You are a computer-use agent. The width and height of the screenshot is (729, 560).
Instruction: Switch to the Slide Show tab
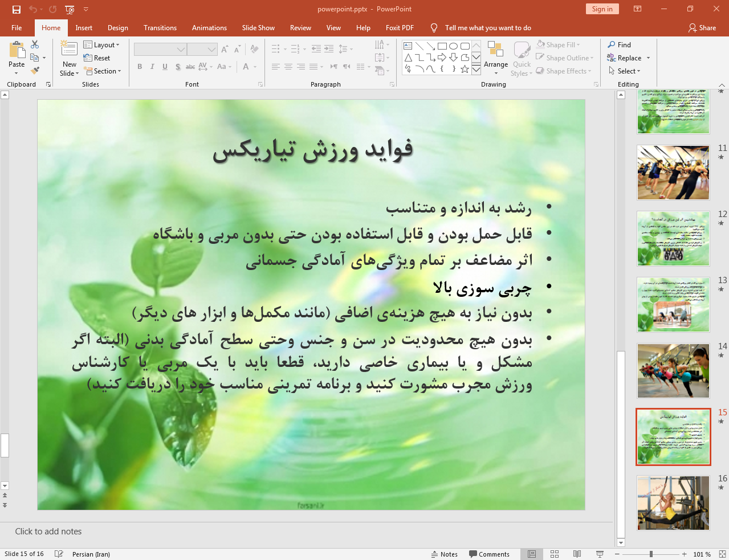[258, 28]
